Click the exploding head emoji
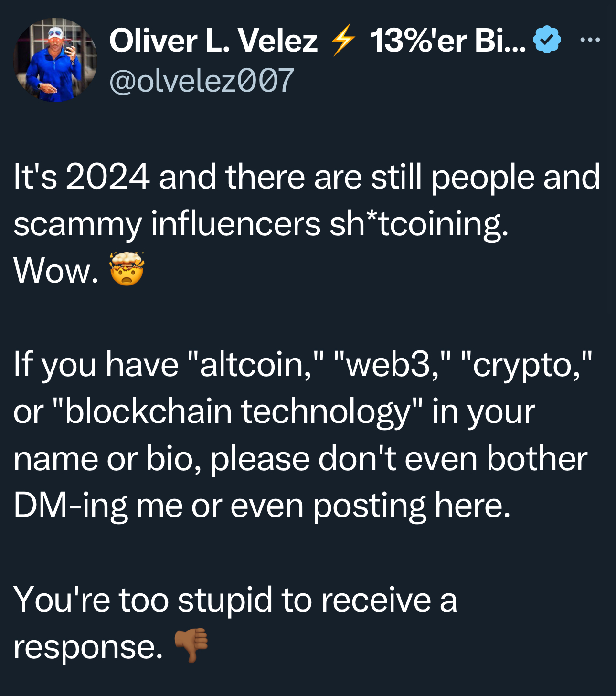 coord(127,269)
